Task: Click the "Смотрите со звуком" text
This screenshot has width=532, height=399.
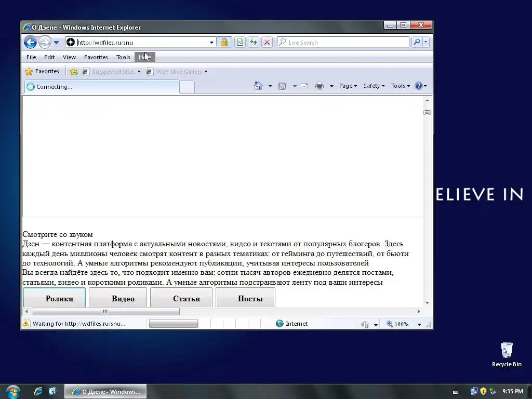Action: [x=58, y=234]
